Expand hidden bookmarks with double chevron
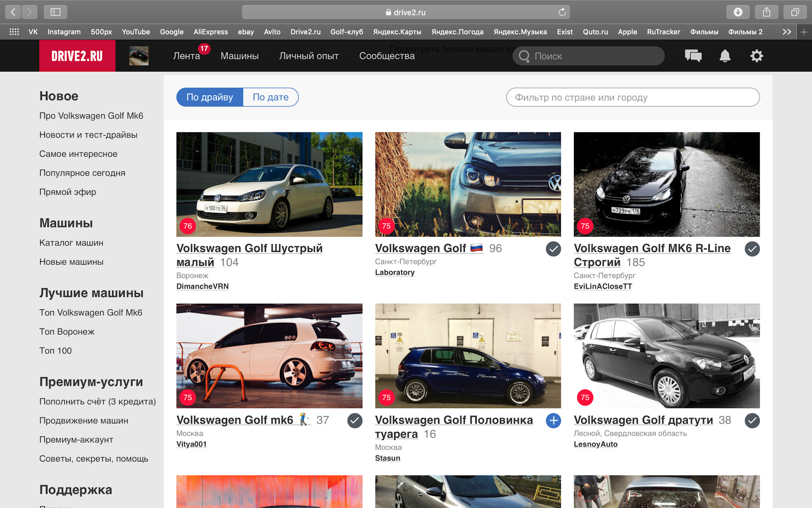The image size is (812, 508). [787, 32]
